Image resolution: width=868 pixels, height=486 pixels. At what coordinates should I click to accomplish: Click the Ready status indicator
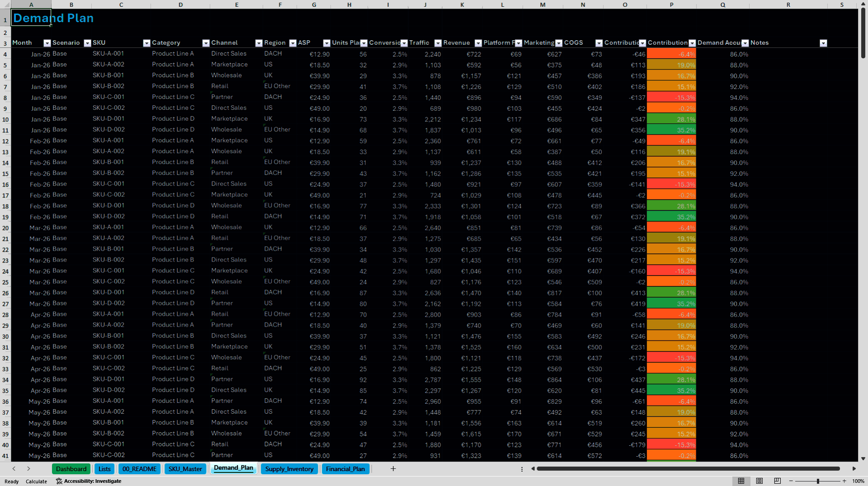pos(11,481)
